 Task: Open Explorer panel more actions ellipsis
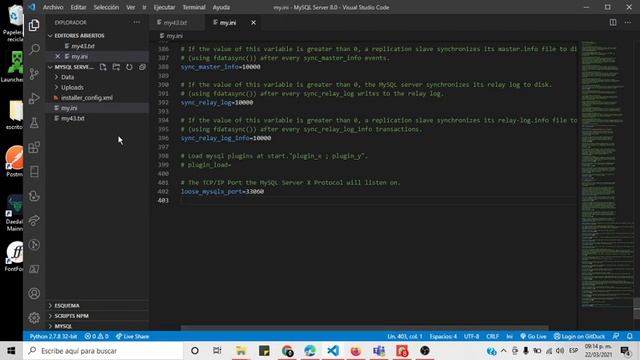(x=137, y=22)
